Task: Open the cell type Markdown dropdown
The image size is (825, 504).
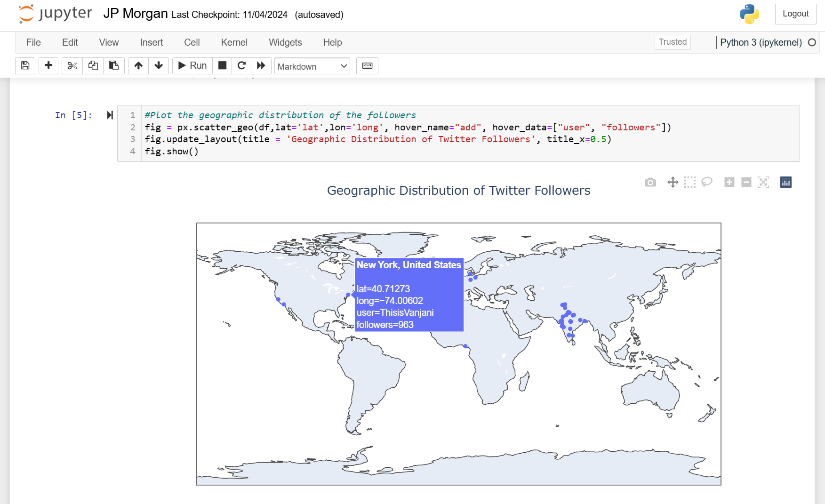Action: [x=312, y=66]
